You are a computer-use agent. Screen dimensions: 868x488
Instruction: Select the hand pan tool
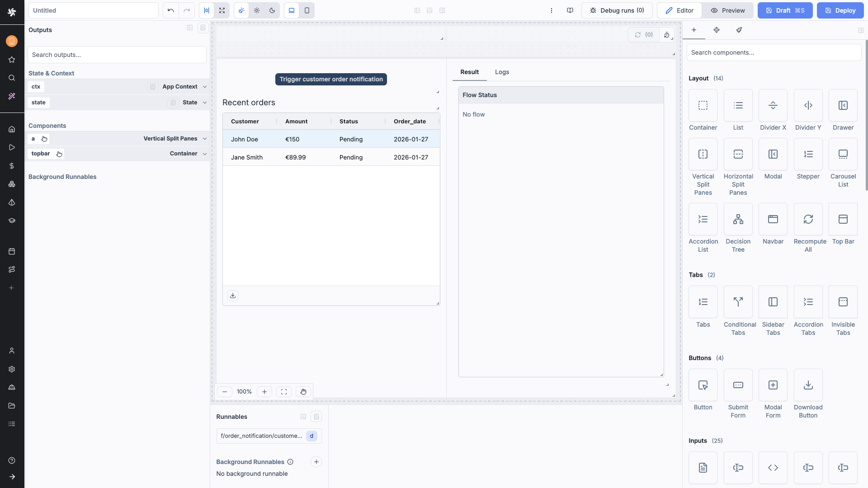303,392
